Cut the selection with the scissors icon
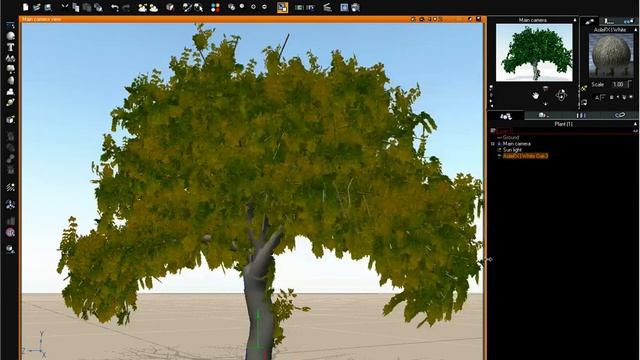The height and width of the screenshot is (360, 640). click(64, 7)
